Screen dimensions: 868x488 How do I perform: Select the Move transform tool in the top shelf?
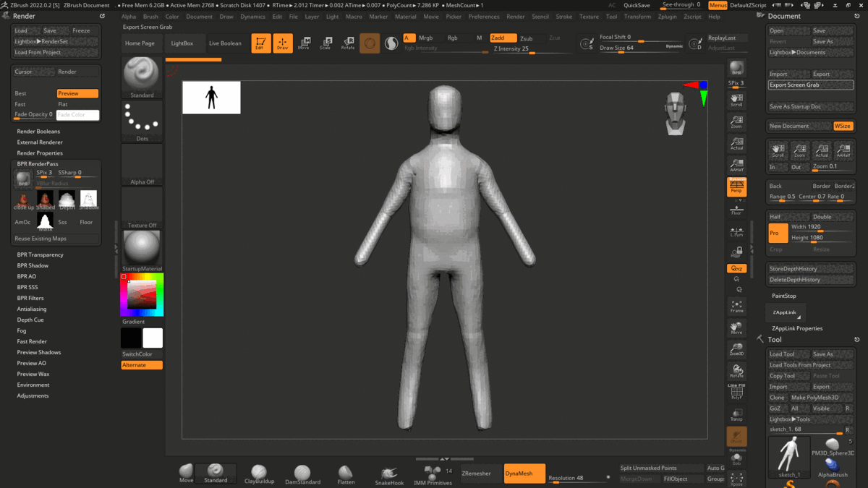tap(304, 43)
